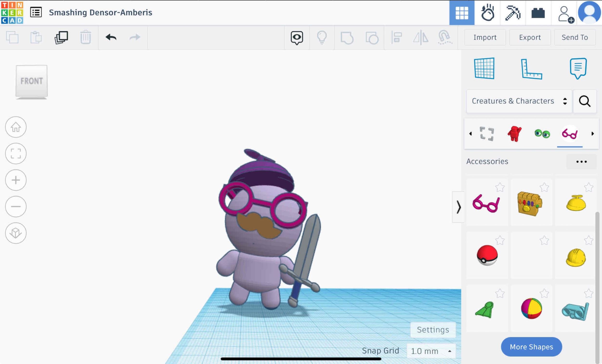Image resolution: width=602 pixels, height=364 pixels.
Task: Collapse the shapes panel chevron
Action: (x=458, y=207)
